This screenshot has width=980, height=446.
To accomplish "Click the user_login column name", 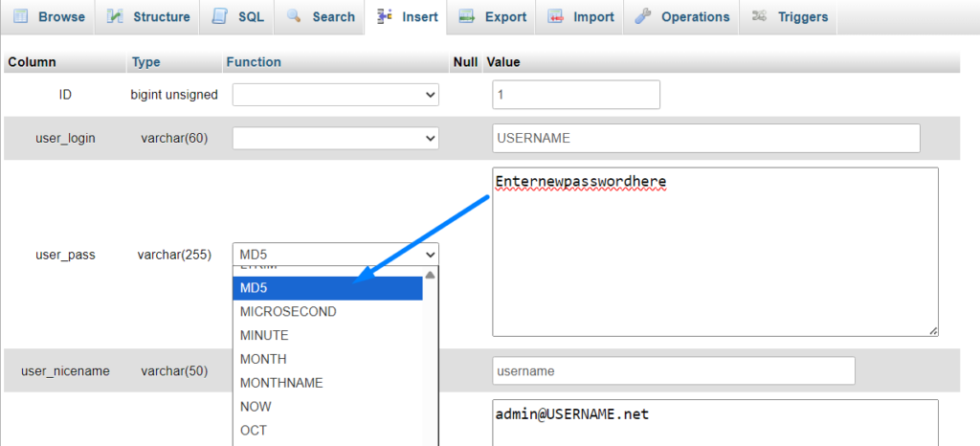I will (65, 139).
